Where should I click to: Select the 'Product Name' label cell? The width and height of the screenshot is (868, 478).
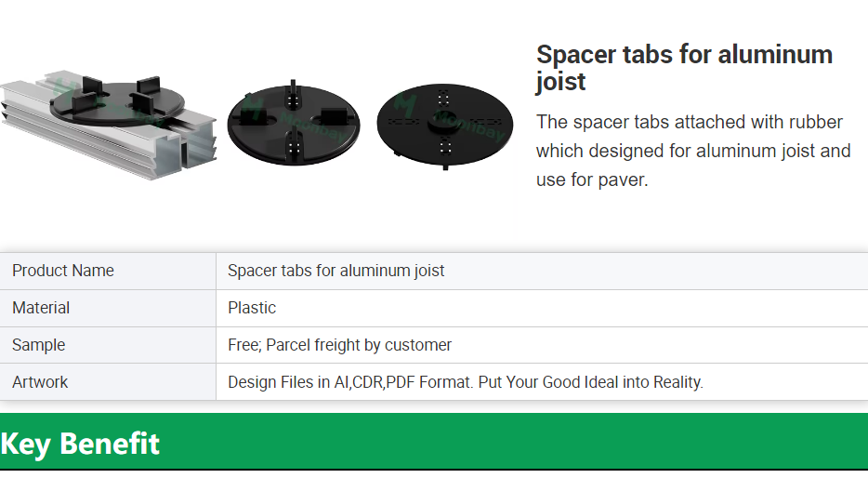click(108, 271)
